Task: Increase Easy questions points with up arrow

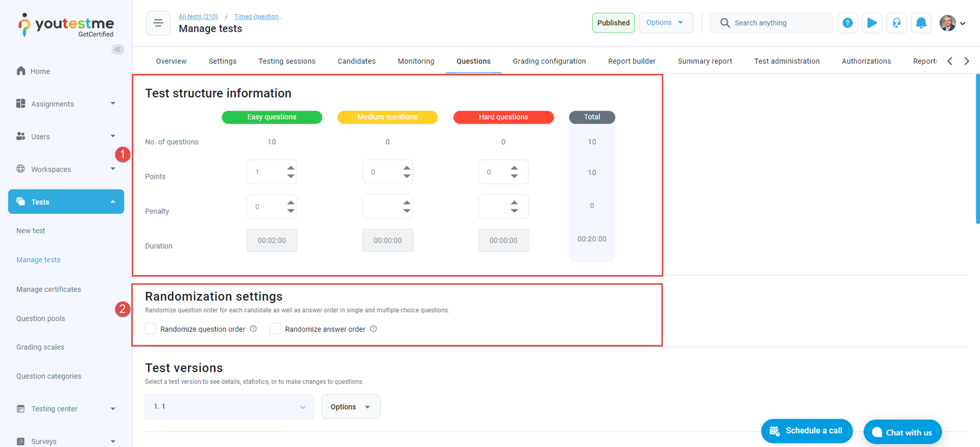Action: pyautogui.click(x=291, y=168)
